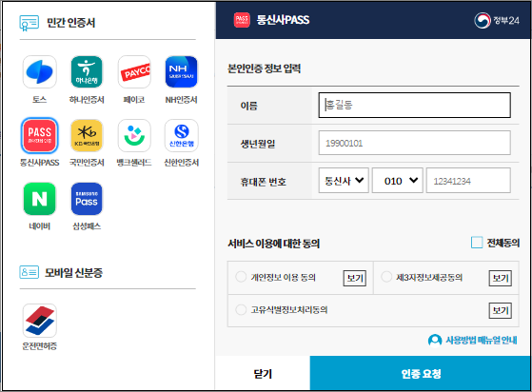Select the Toss (토스) certificate icon
The width and height of the screenshot is (532, 392).
[39, 72]
